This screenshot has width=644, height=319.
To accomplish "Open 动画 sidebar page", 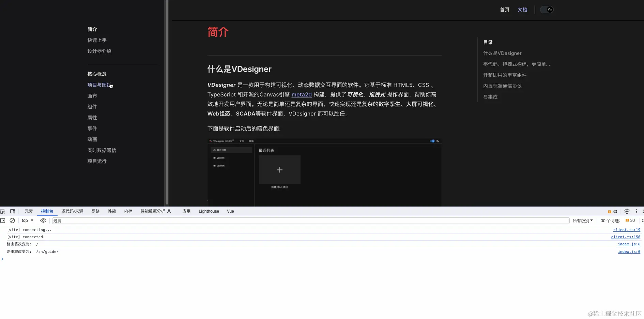I will click(92, 139).
